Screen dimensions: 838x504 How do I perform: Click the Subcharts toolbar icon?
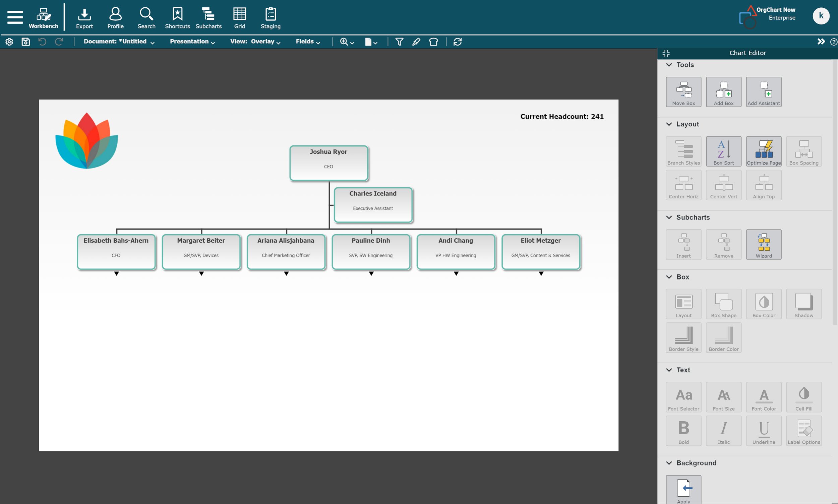pyautogui.click(x=208, y=18)
